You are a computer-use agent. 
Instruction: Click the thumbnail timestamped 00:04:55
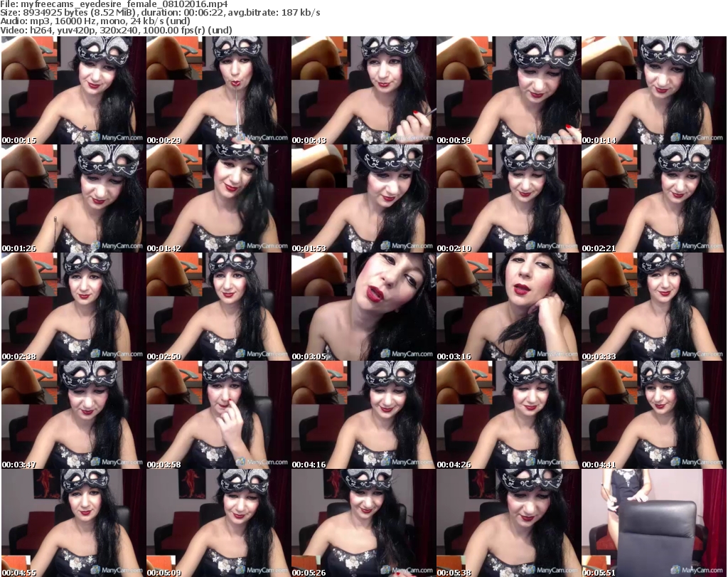73,523
